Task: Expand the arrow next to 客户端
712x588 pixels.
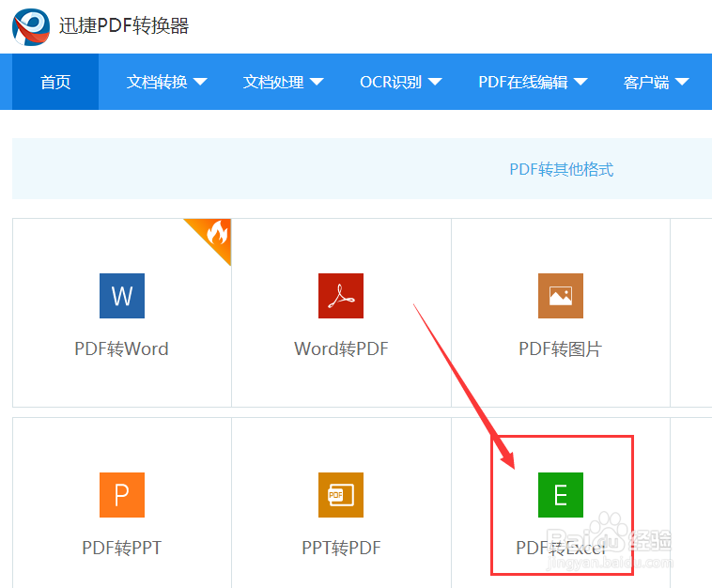Action: click(682, 82)
